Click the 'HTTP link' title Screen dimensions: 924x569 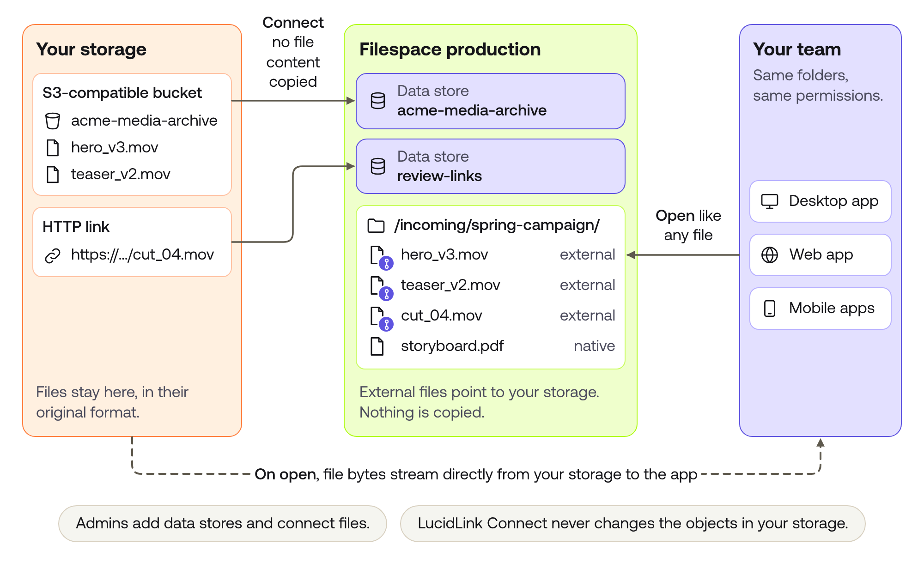[76, 227]
